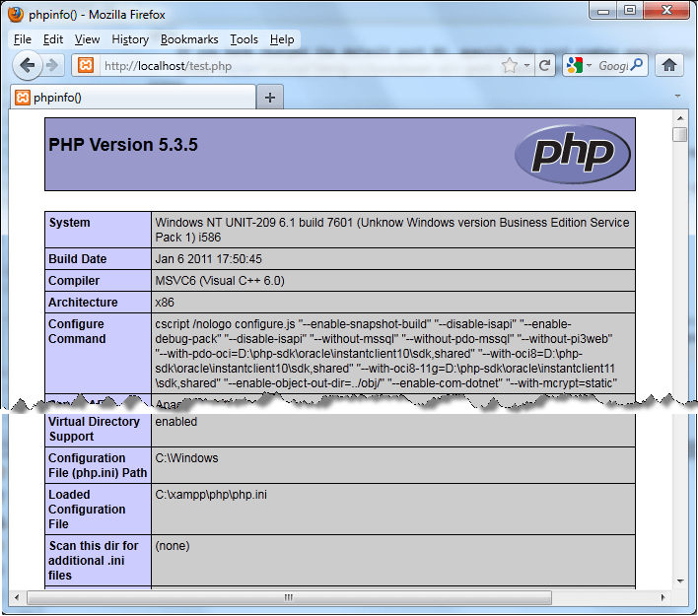Click the horizontal scrollbar thumb

[289, 597]
